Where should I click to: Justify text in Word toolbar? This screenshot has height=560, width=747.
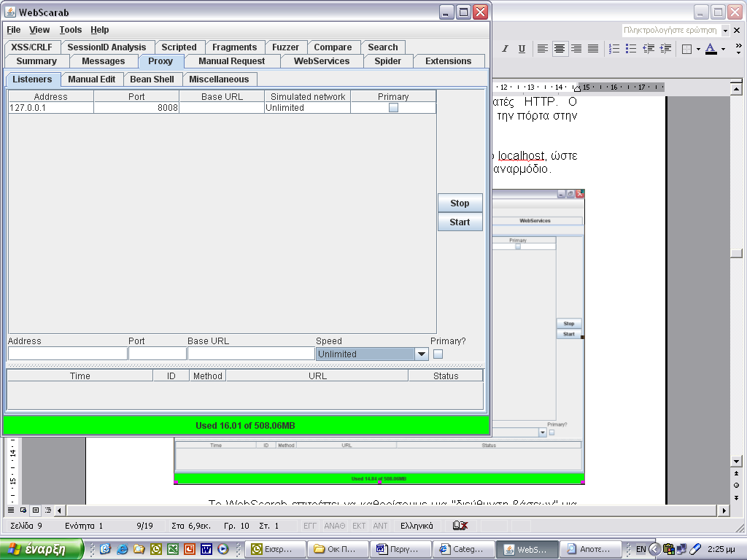(x=592, y=49)
